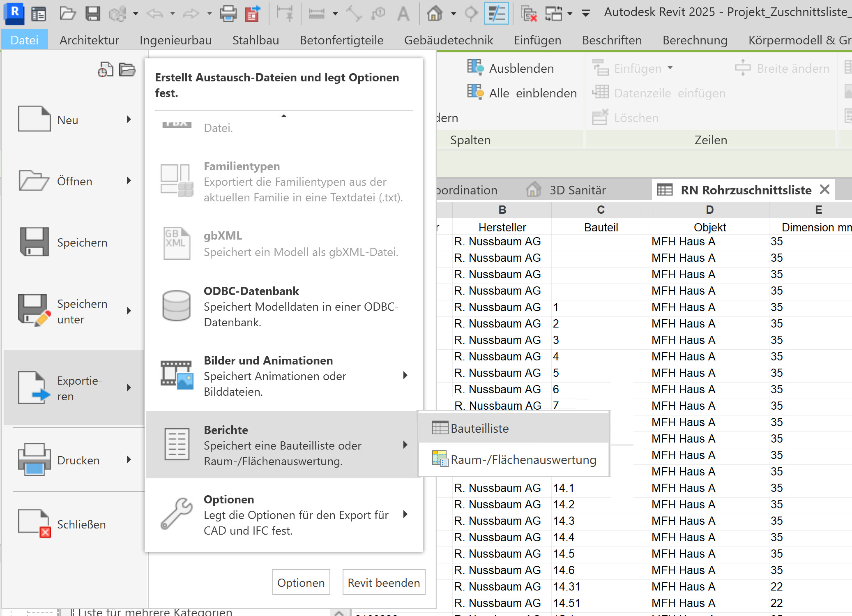Click Alle einblenden in Spalten panel
The image size is (852, 616).
tap(522, 93)
